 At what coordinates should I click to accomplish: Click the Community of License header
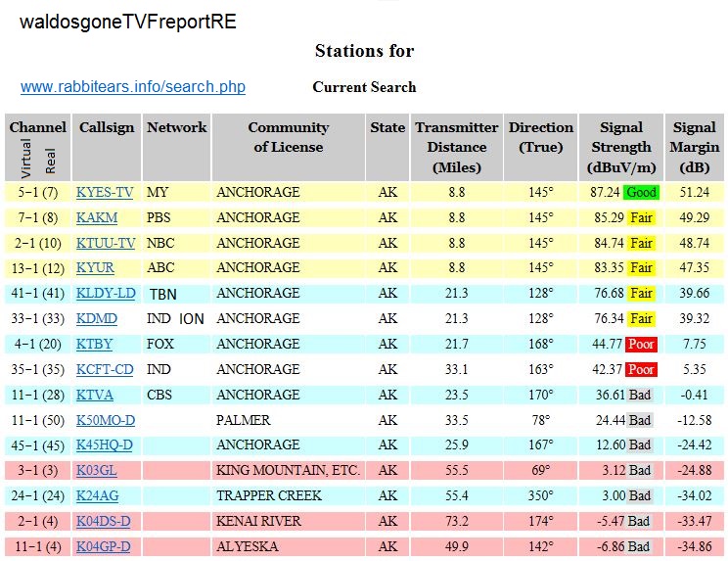288,137
